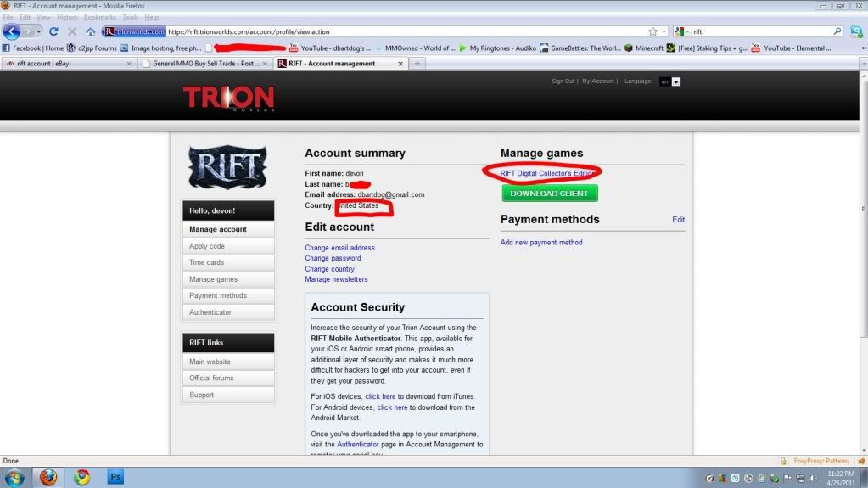Open the Free Staking Tips bookmark
The width and height of the screenshot is (868, 488).
pos(707,48)
